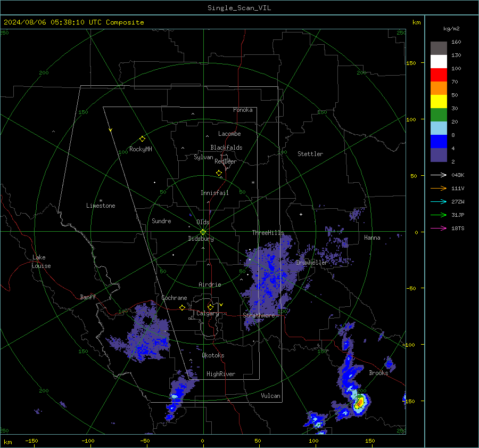Click the Olds city label

203,222
